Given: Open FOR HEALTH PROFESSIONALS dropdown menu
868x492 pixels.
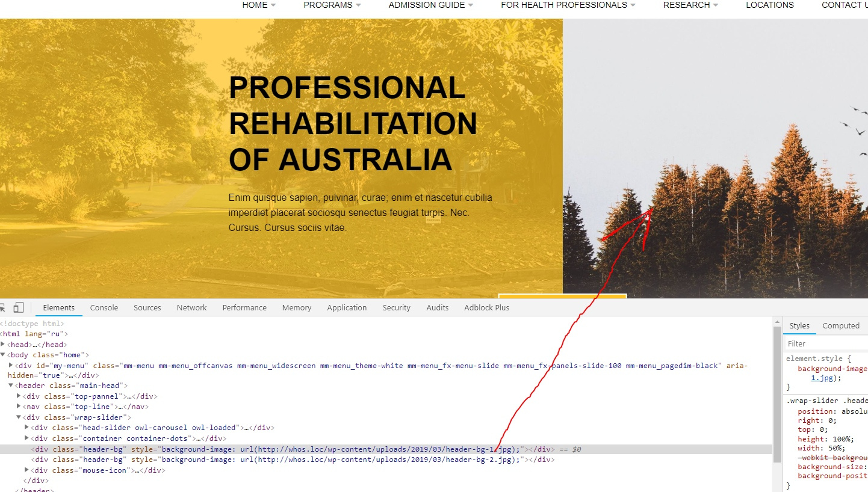Looking at the screenshot, I should pos(568,5).
